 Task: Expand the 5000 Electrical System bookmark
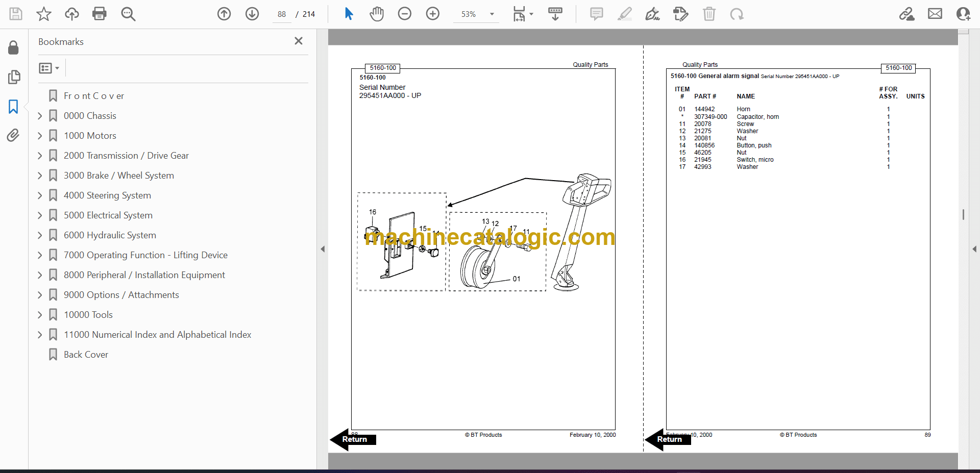click(x=40, y=215)
